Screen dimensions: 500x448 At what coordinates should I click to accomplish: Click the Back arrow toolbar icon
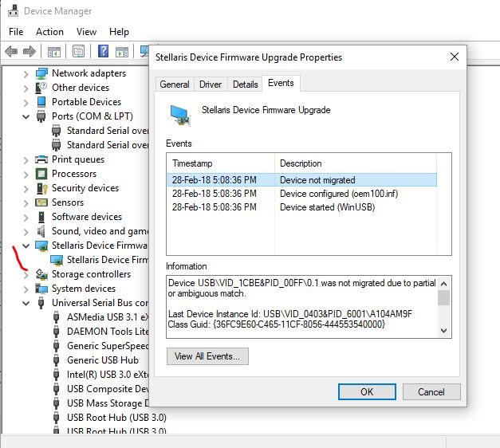11,51
